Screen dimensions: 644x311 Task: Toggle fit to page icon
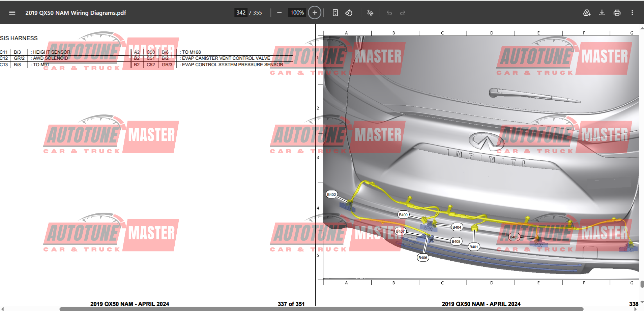(335, 13)
